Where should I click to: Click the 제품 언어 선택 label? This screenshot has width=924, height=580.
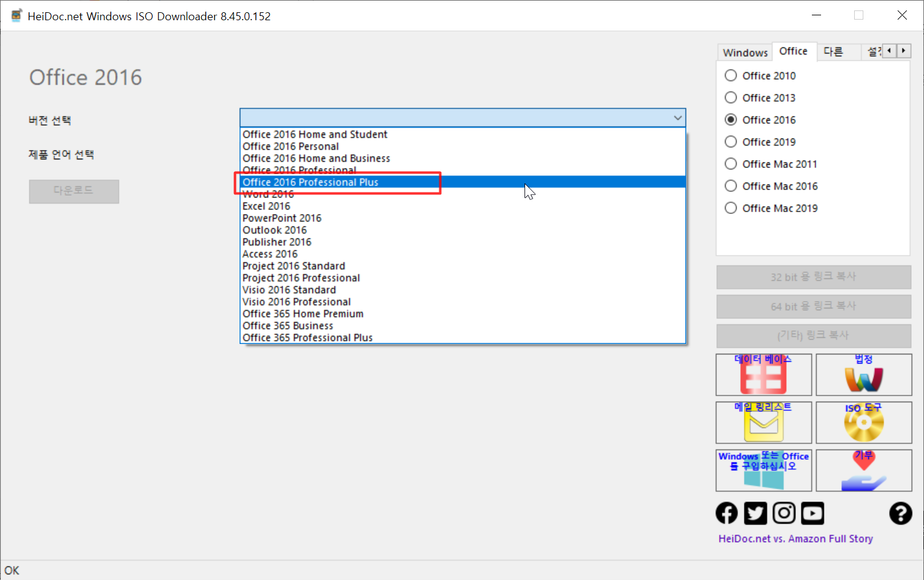(61, 155)
